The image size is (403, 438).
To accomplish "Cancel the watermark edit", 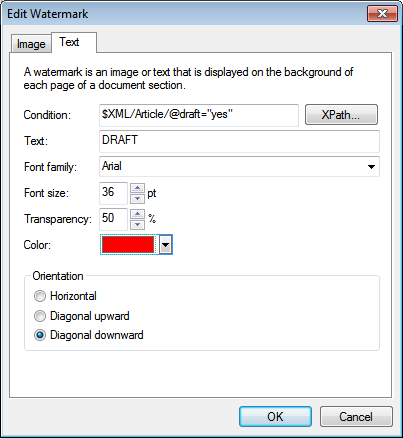I will point(356,417).
